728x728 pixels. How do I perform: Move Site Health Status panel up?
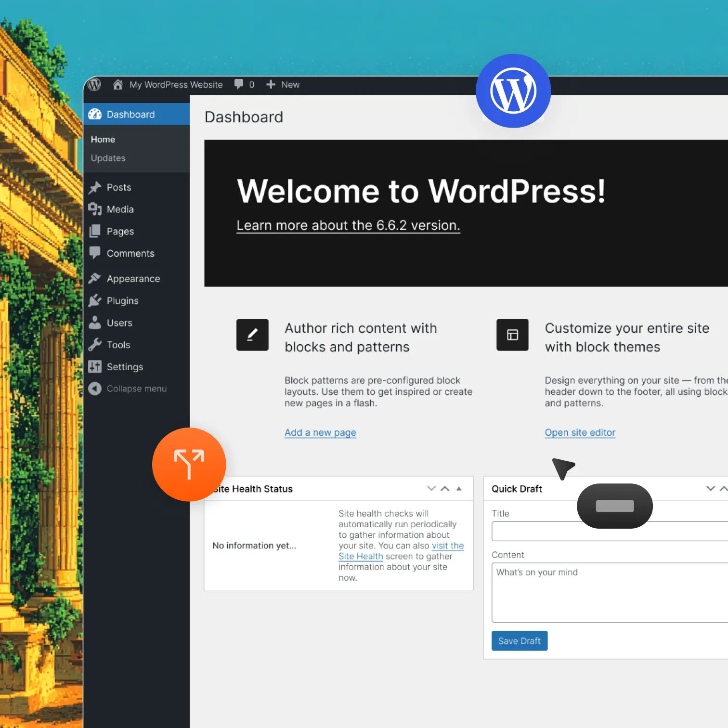(x=445, y=489)
